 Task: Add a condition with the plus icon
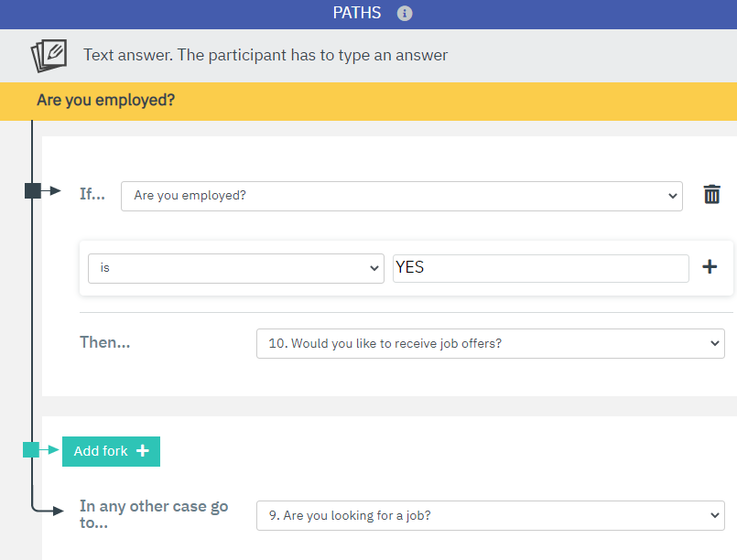[x=710, y=267]
